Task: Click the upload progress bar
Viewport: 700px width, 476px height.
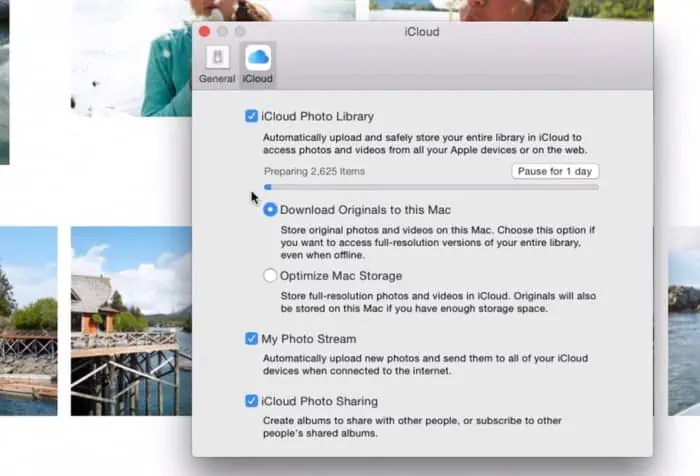Action: [431, 187]
